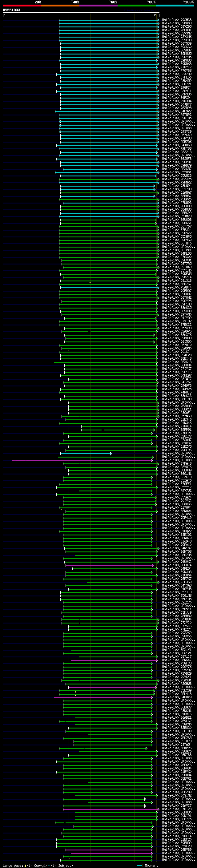Click the green alignment bar for UniRef100_B9T0M0
Viewport: 197px width, 868px height.
110,315
